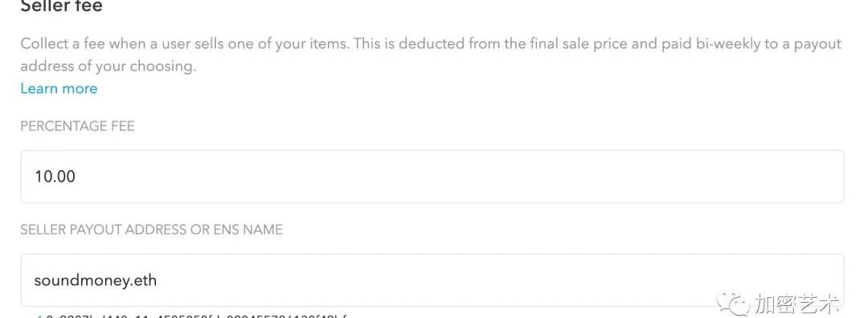
Task: Click the resolved 0x address text below field
Action: (197, 316)
